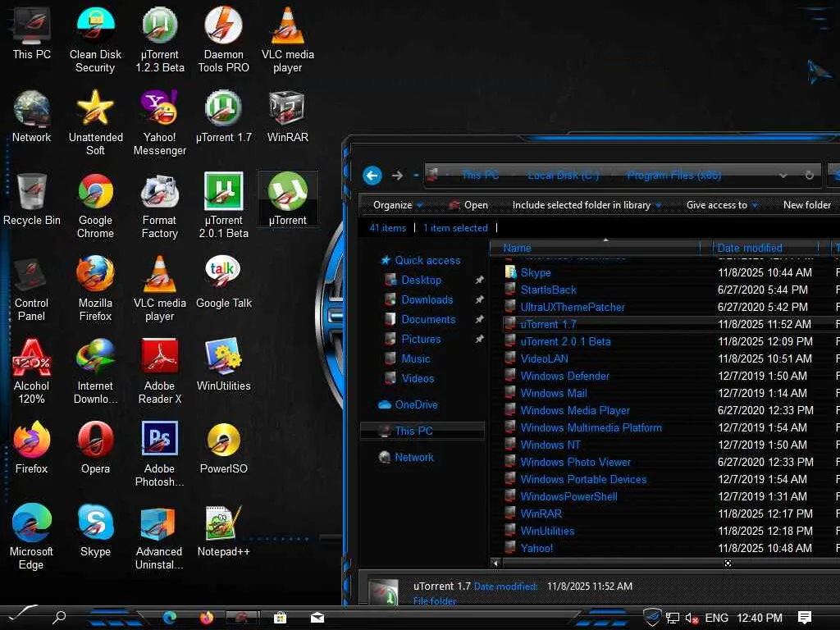Select WinRAR desktop icon

(288, 116)
